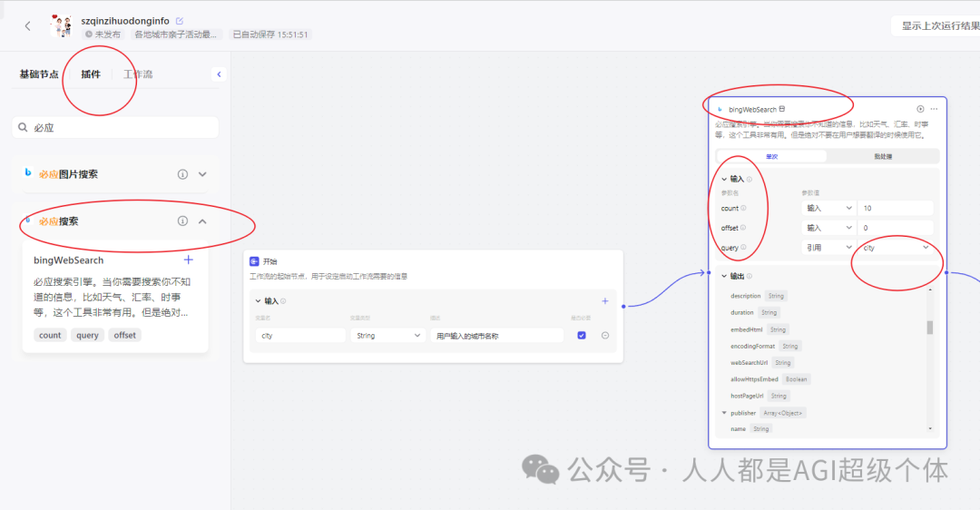Go back using the top-left arrow
980x510 pixels.
(x=27, y=25)
